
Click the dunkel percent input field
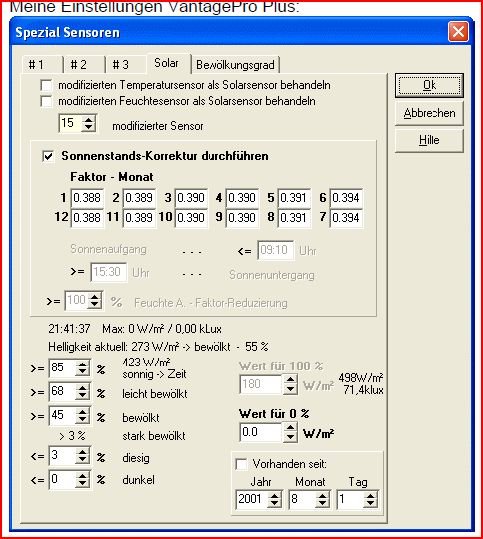pyautogui.click(x=63, y=480)
